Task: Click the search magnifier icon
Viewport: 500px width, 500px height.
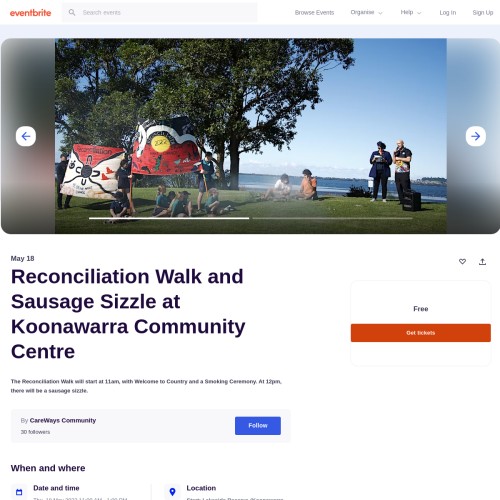Action: click(72, 12)
